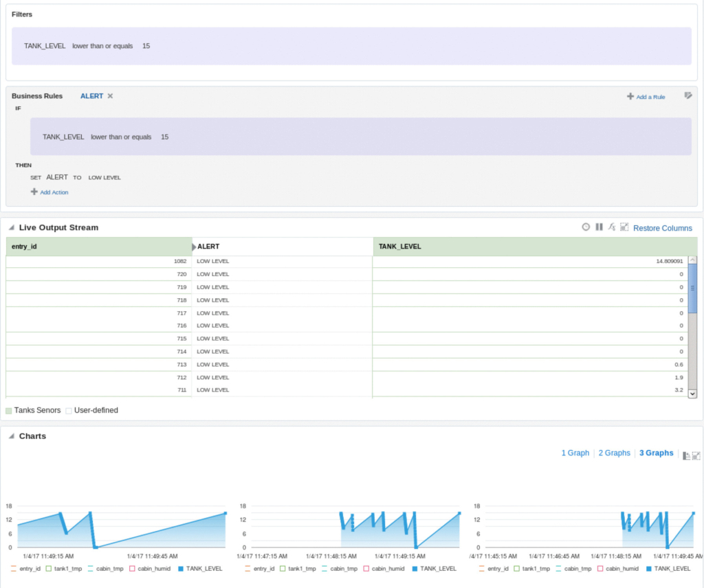704x588 pixels.
Task: Toggle cabin_humid series in the left chart legend
Action: (x=150, y=569)
